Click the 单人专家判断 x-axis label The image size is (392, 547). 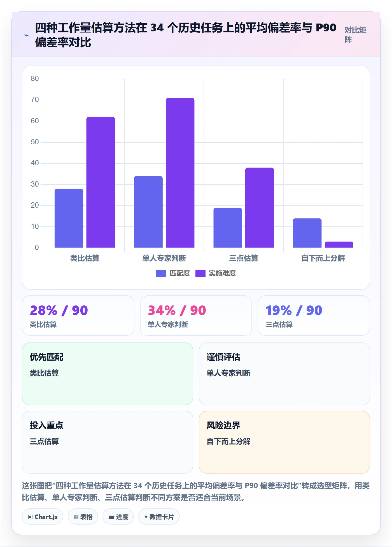(164, 258)
